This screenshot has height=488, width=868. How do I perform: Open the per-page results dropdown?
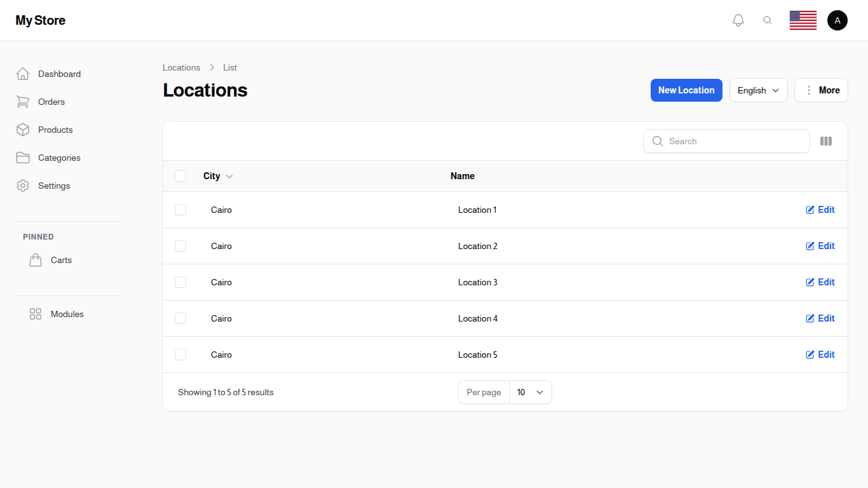tap(530, 392)
